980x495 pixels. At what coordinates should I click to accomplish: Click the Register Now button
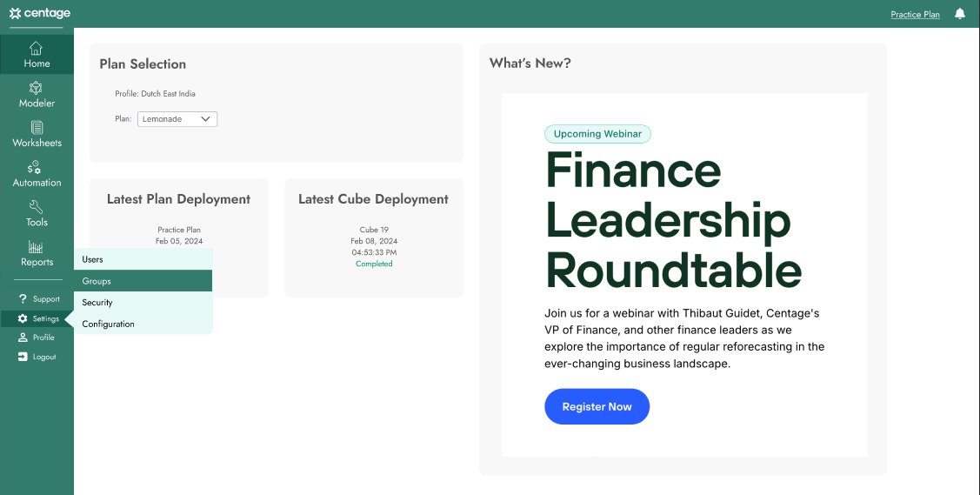[x=597, y=407]
